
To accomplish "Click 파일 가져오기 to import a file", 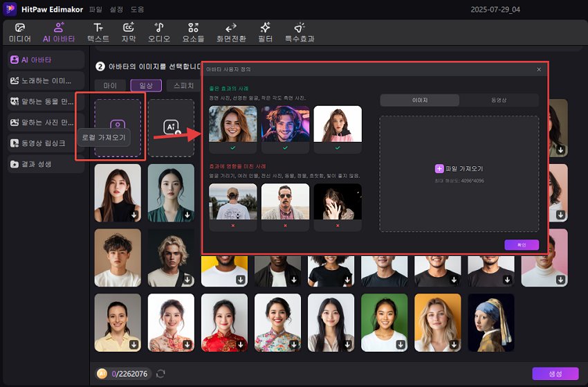I will [x=464, y=168].
